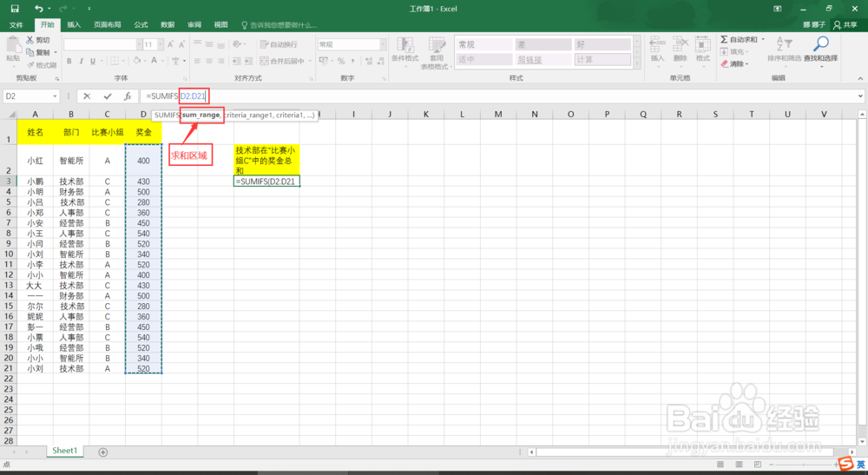Align text to the right
Image resolution: width=868 pixels, height=475 pixels.
pos(220,61)
